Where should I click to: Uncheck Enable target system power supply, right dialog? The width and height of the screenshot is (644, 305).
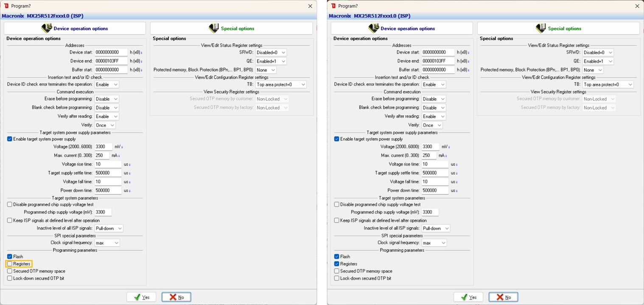point(337,139)
